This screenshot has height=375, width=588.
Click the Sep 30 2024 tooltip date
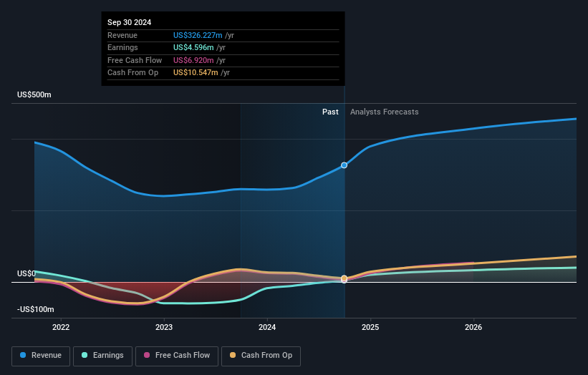pyautogui.click(x=130, y=22)
